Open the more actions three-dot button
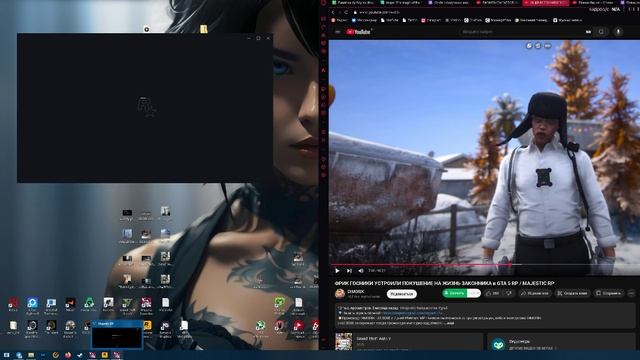 click(631, 293)
